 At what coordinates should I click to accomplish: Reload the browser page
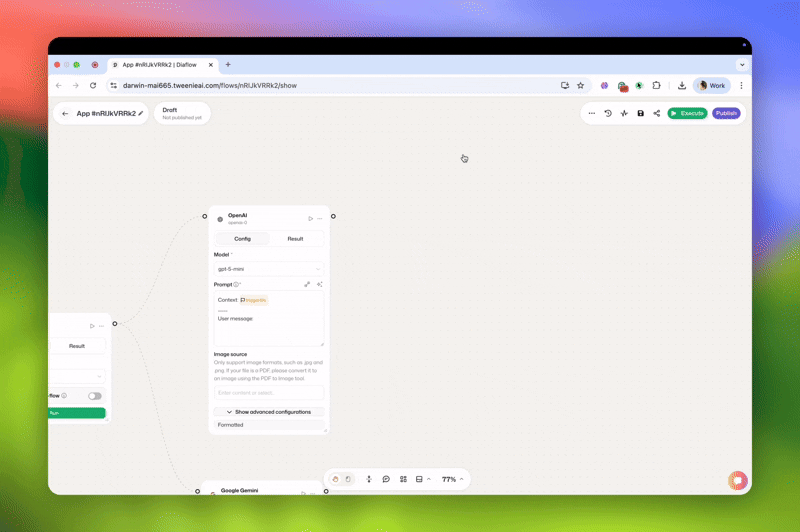pyautogui.click(x=93, y=85)
